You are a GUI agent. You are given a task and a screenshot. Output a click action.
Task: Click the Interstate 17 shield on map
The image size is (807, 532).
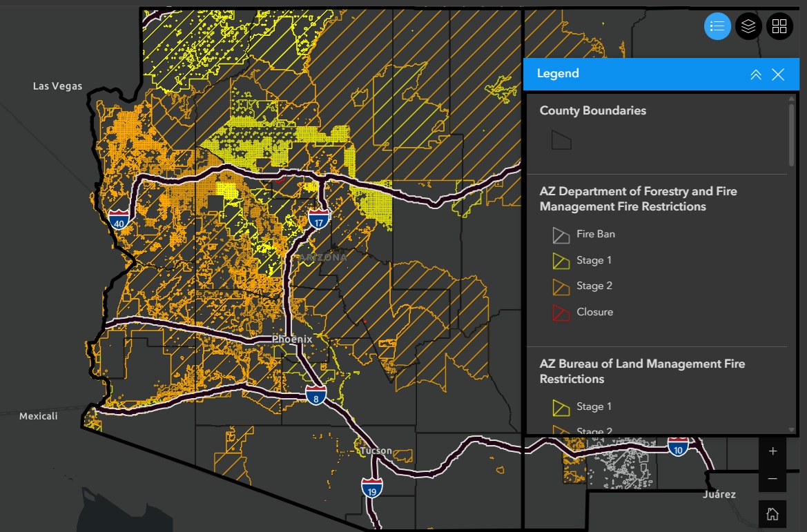coord(318,218)
